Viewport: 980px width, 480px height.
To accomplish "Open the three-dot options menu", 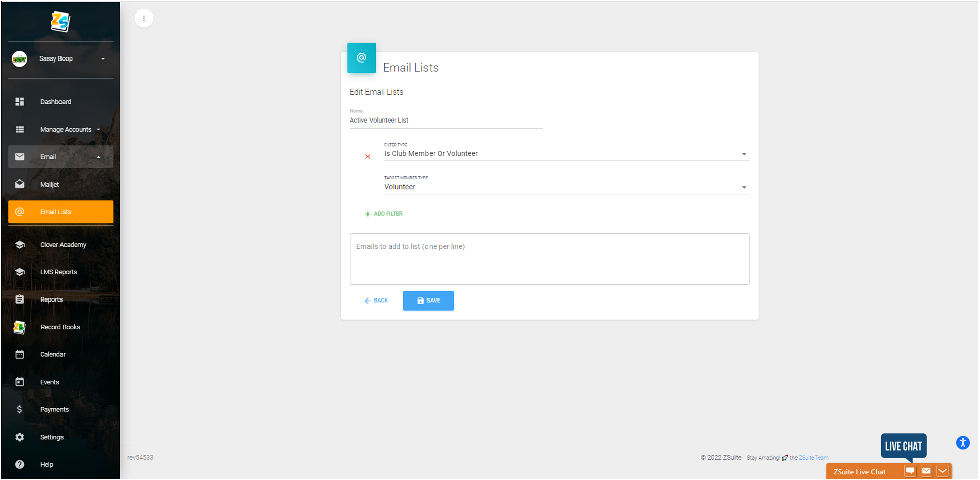I will [x=144, y=19].
